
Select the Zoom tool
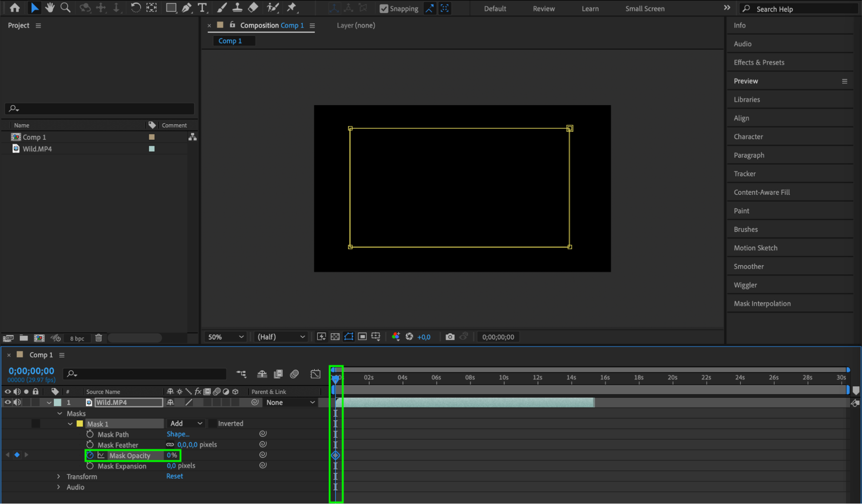click(65, 7)
